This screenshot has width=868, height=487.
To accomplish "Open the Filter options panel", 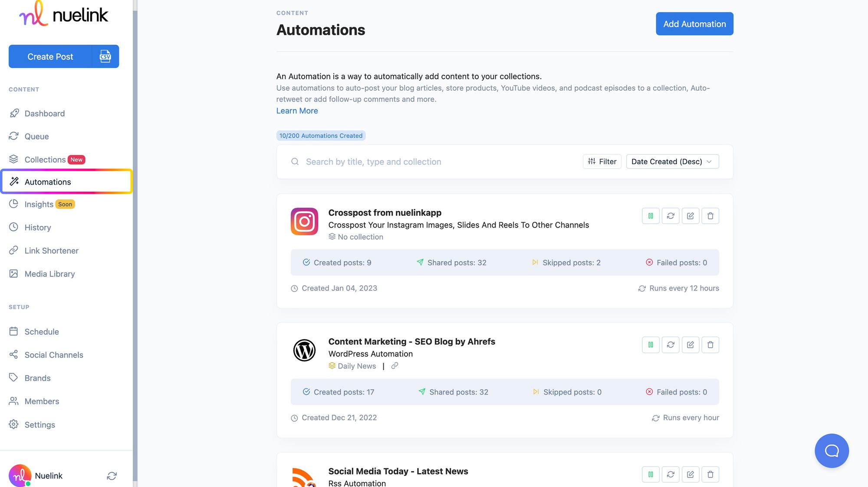I will (602, 161).
